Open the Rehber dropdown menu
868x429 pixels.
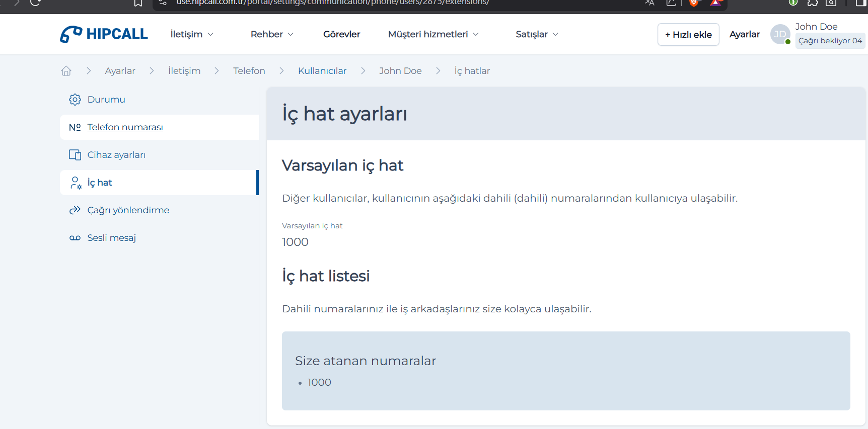pyautogui.click(x=272, y=34)
